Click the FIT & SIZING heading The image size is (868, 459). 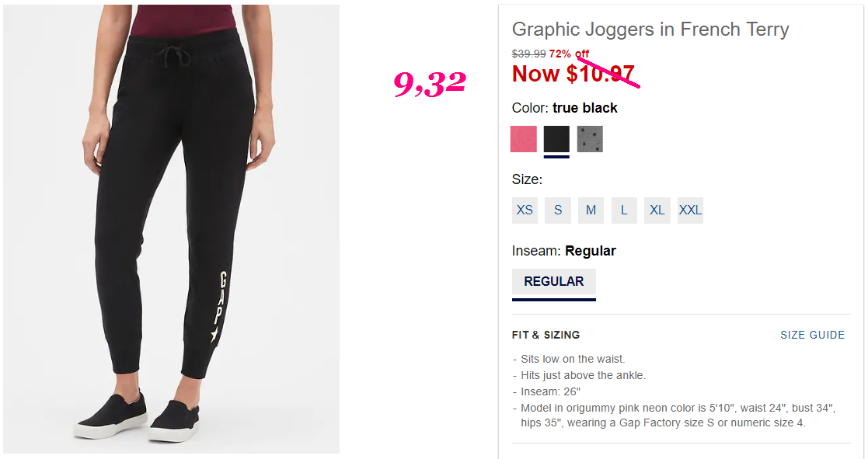[546, 336]
